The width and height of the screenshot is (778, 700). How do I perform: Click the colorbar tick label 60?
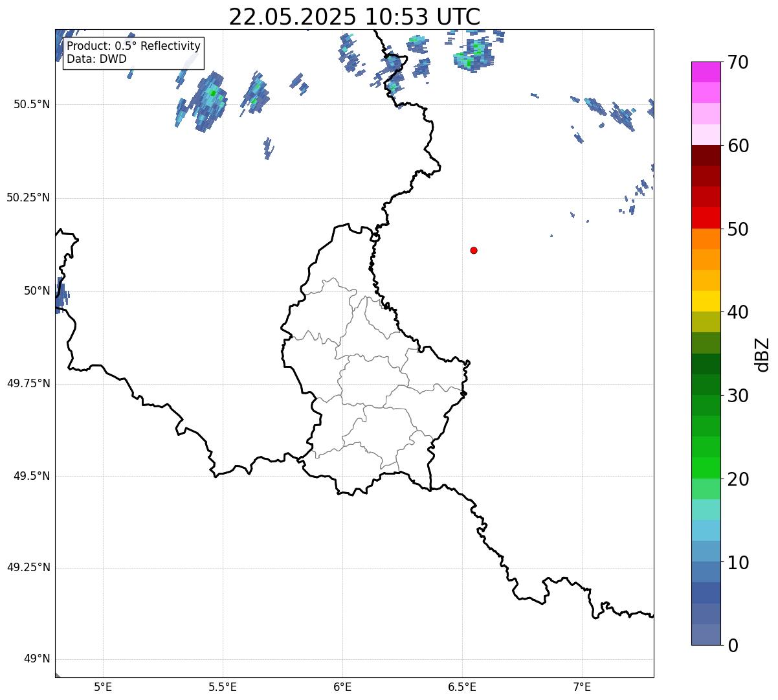[738, 146]
